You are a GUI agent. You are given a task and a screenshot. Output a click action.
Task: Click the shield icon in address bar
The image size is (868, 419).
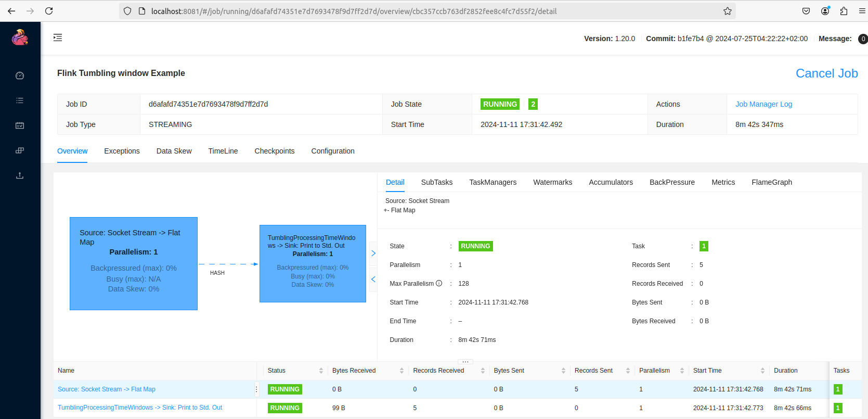point(127,11)
